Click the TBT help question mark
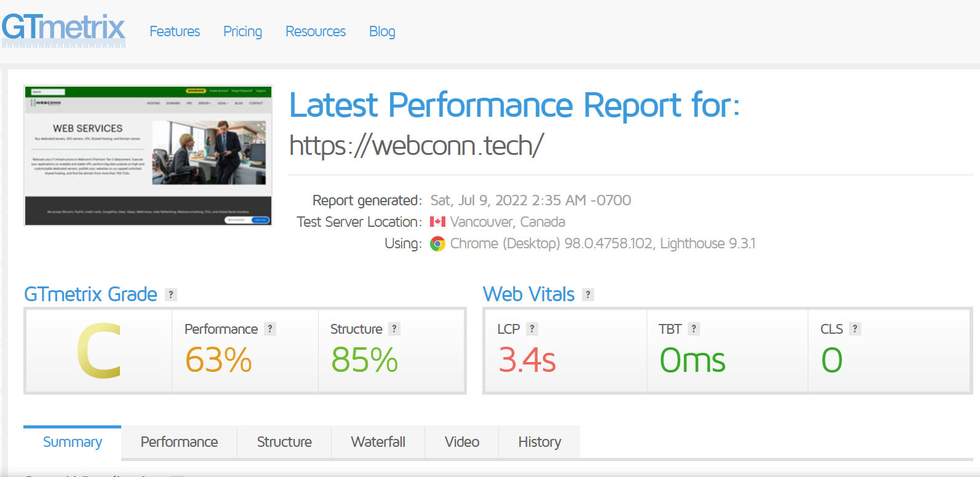The height and width of the screenshot is (477, 980). point(693,329)
